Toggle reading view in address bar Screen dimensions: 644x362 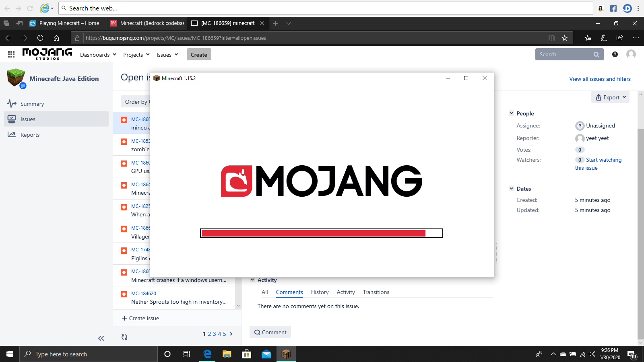tap(551, 38)
